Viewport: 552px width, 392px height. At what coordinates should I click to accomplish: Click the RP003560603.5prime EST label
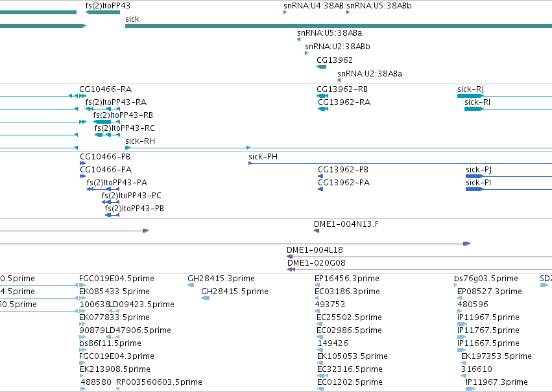click(x=159, y=382)
